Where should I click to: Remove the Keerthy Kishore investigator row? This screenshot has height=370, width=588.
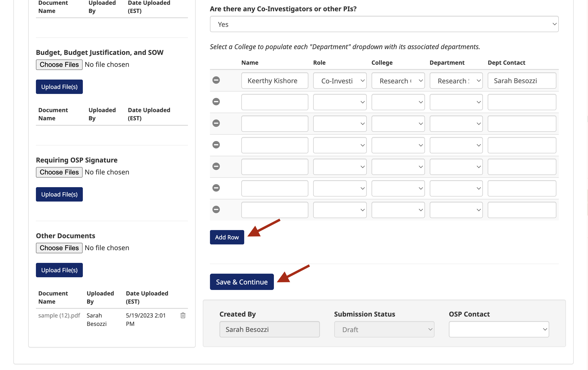pyautogui.click(x=216, y=80)
